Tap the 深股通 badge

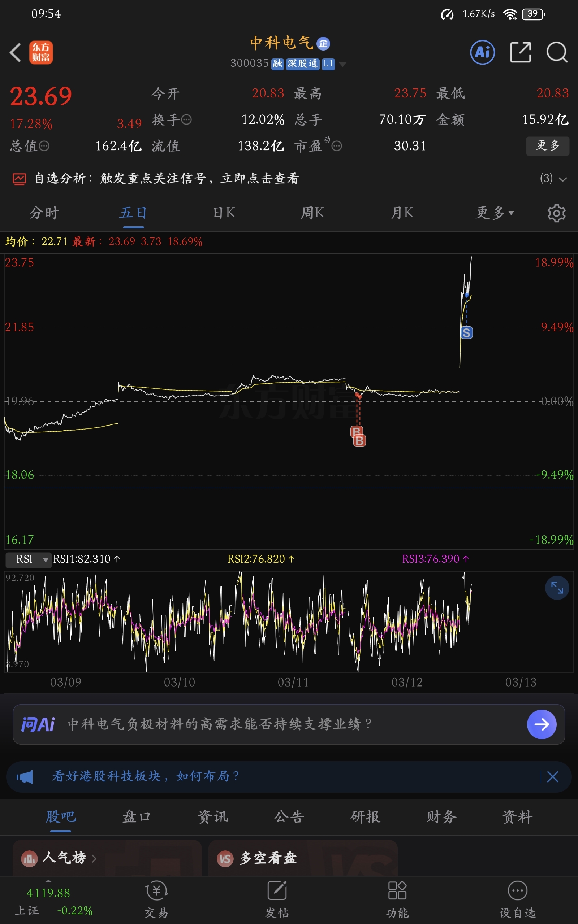(302, 64)
